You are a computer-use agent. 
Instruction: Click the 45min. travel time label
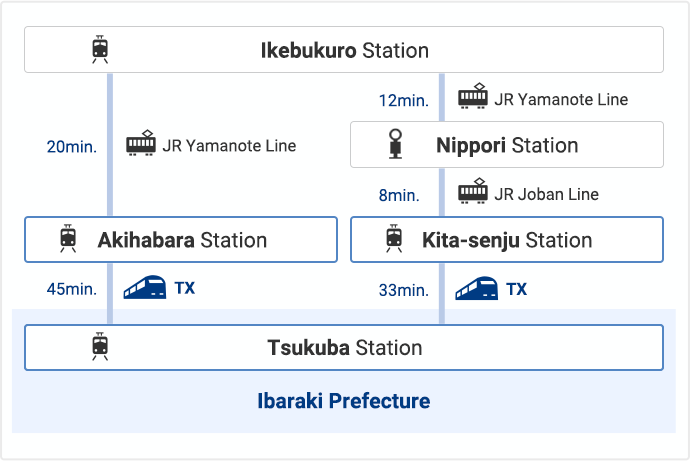pos(72,289)
